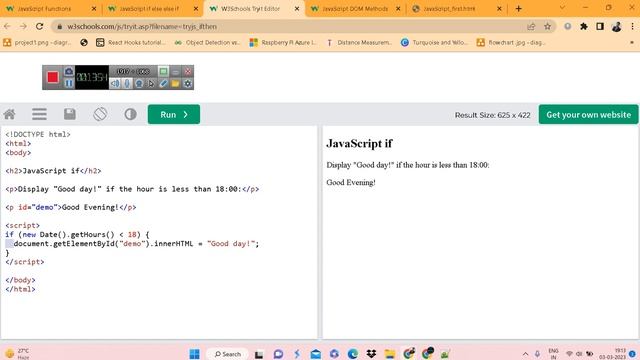The image size is (640, 360).
Task: Save the code with the floppy disk icon
Action: (x=70, y=114)
